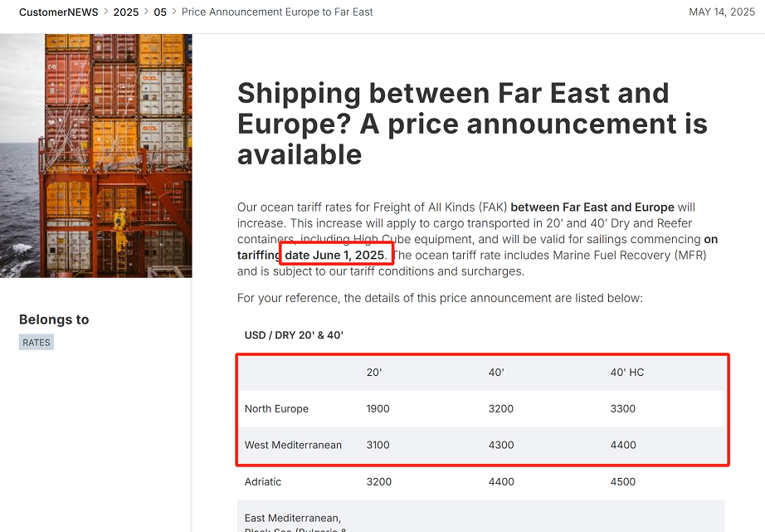Click the chevron after 05 breadcrumb
This screenshot has height=532, width=765.
(x=174, y=12)
